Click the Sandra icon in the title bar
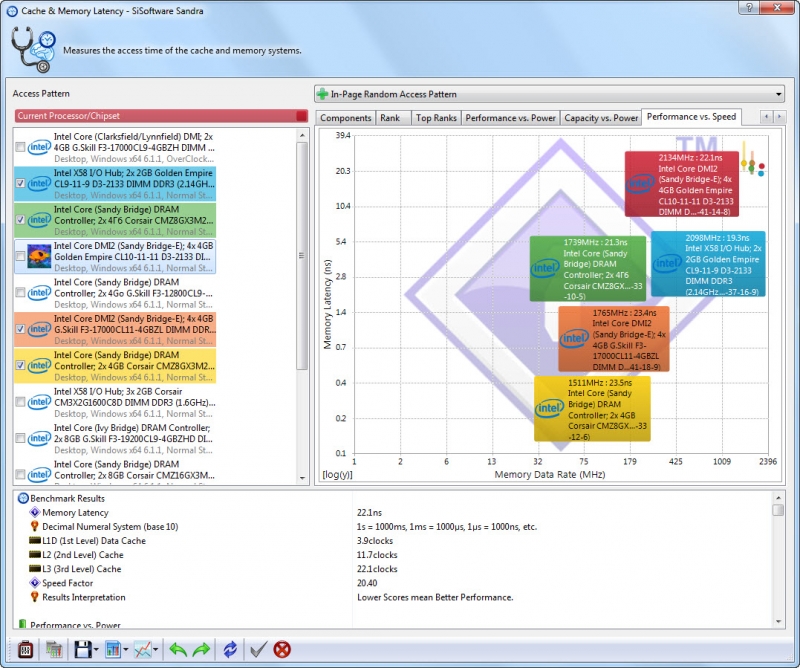Viewport: 800px width, 668px height. pos(12,11)
